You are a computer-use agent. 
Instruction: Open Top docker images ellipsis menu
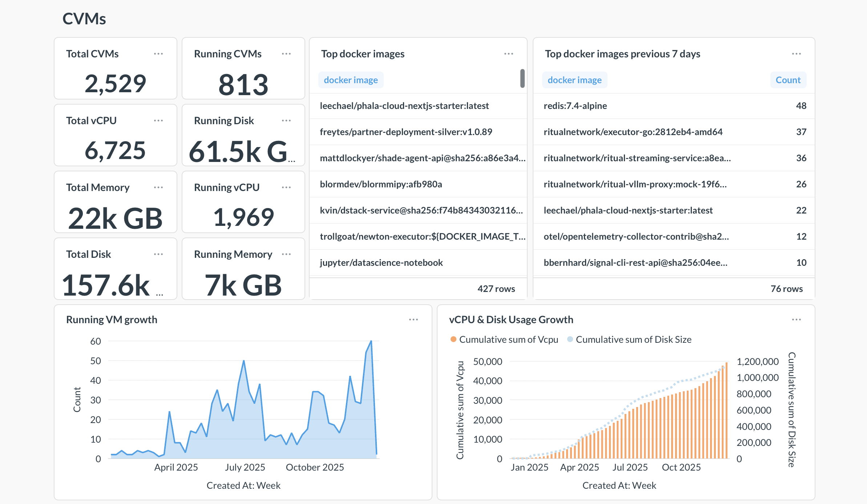[x=508, y=54]
